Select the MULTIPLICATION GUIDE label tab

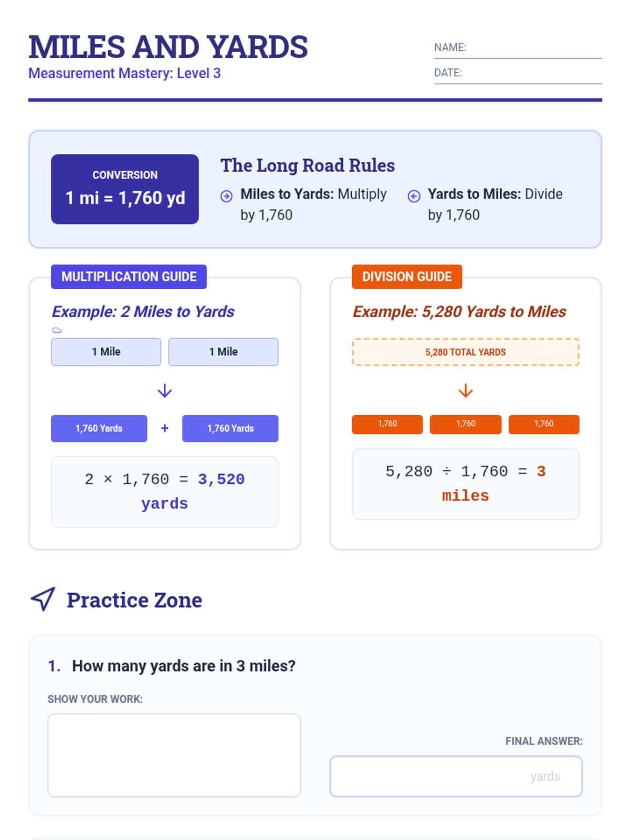point(129,277)
